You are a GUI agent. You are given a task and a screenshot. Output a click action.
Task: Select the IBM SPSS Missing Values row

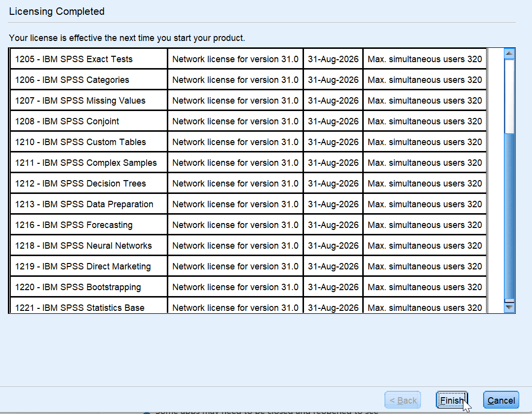tap(88, 100)
